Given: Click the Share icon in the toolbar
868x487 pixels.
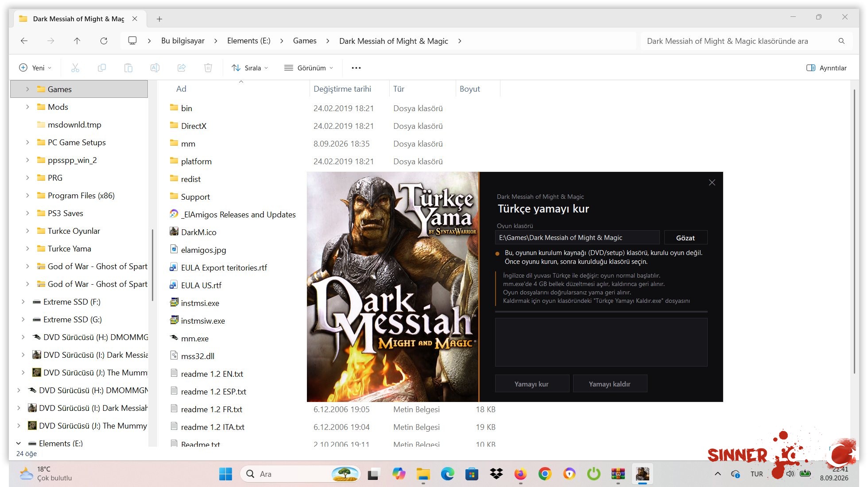Looking at the screenshot, I should [182, 68].
